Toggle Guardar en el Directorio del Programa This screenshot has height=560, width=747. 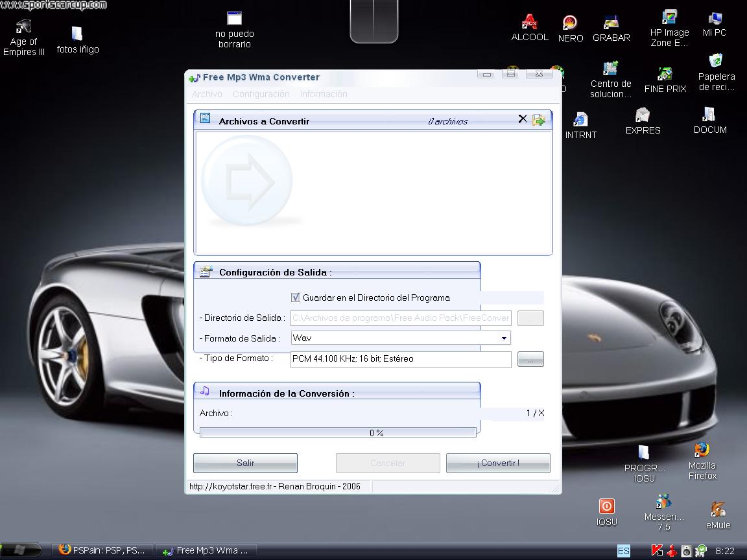pyautogui.click(x=296, y=297)
